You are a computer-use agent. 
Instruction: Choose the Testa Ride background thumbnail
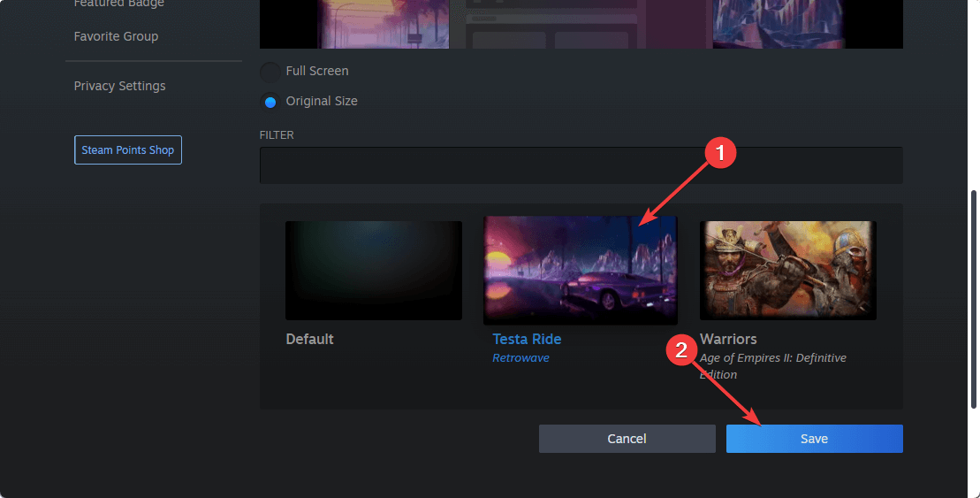(580, 271)
